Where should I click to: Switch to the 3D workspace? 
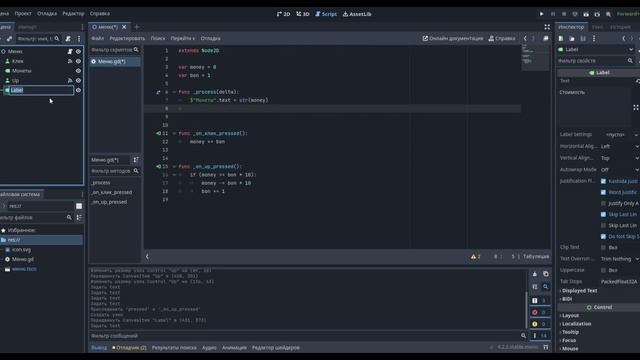[x=302, y=14]
